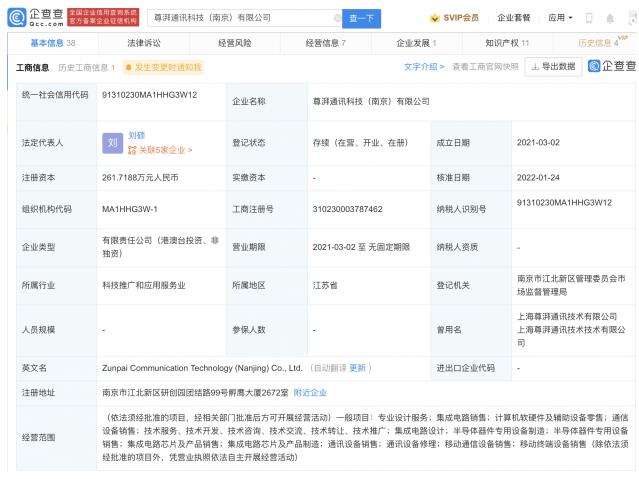This screenshot has height=479, width=639.
Task: Click the 发生变更时通知我 notification button
Action: coord(163,67)
